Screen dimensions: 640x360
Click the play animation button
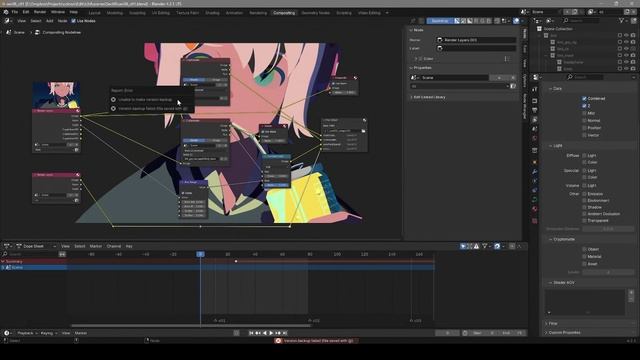(x=271, y=333)
